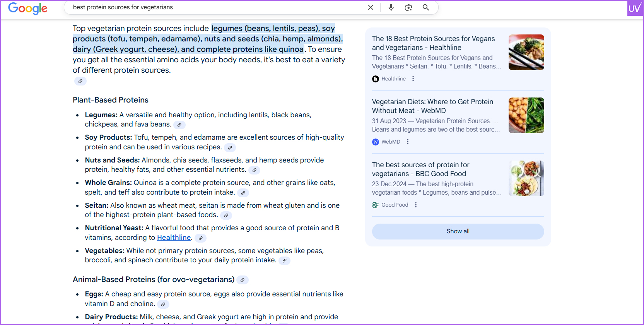Open more options for Good Food result

(x=416, y=205)
